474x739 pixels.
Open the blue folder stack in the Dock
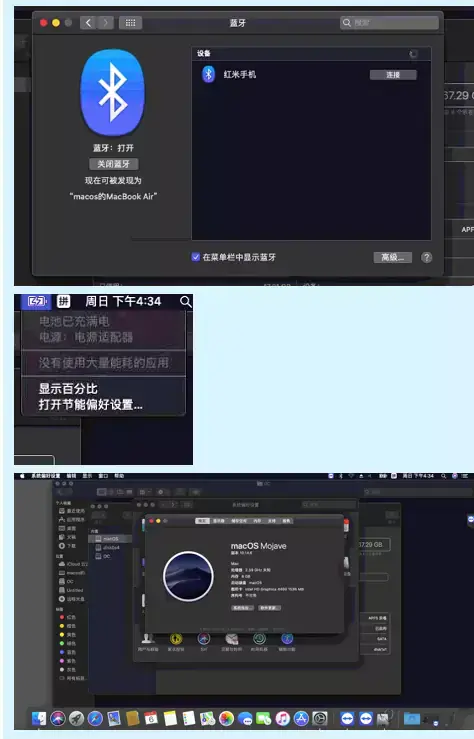(412, 719)
